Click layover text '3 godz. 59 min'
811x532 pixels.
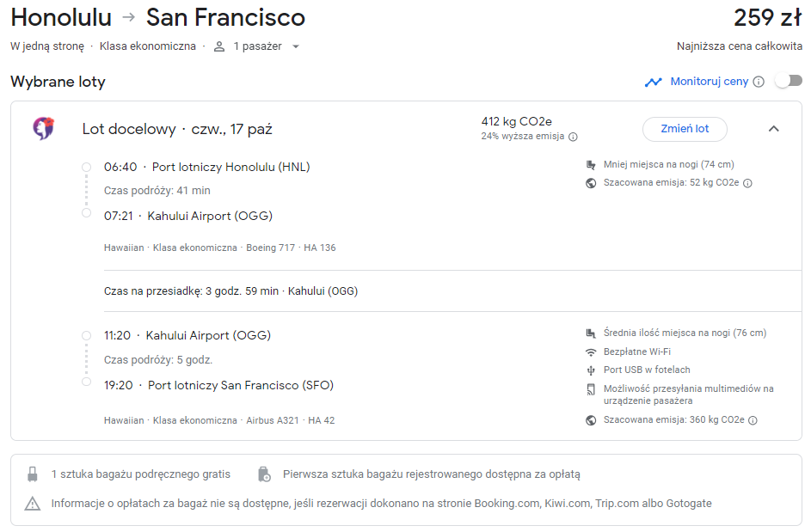242,291
